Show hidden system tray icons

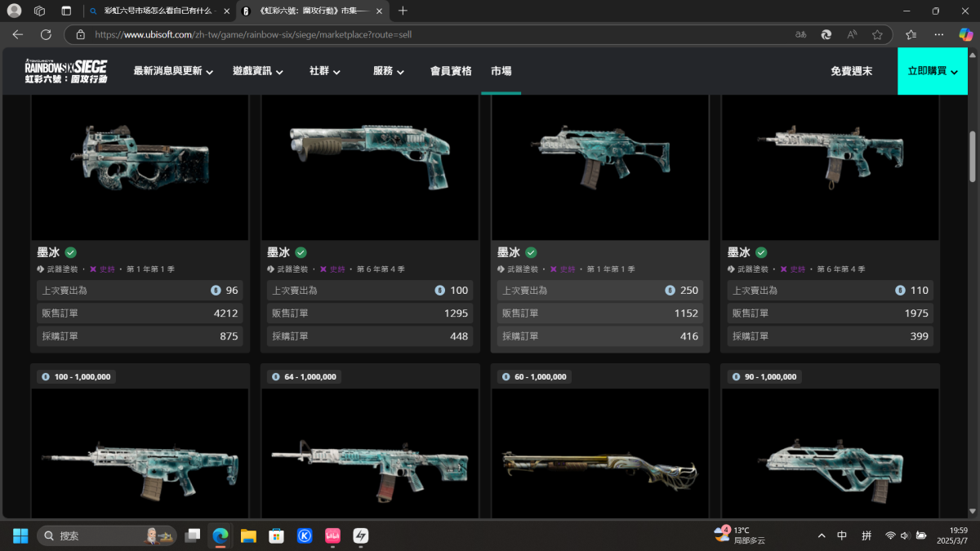click(821, 535)
